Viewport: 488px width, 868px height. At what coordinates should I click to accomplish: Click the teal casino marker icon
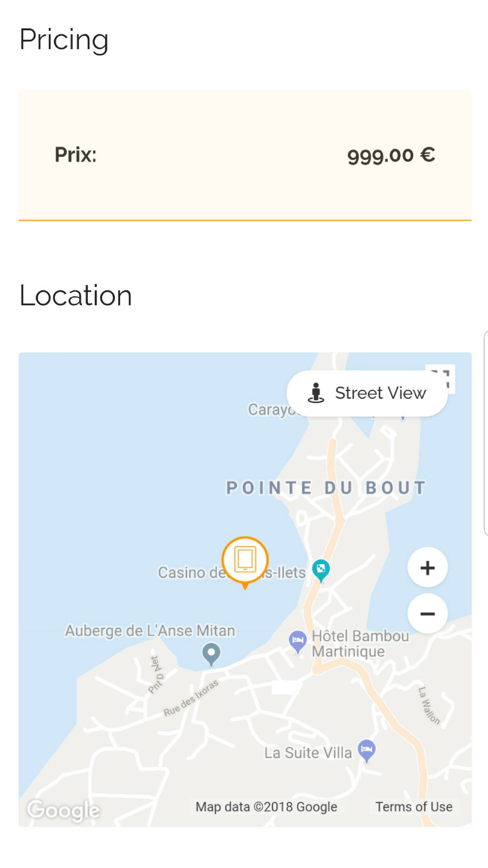coord(321,569)
